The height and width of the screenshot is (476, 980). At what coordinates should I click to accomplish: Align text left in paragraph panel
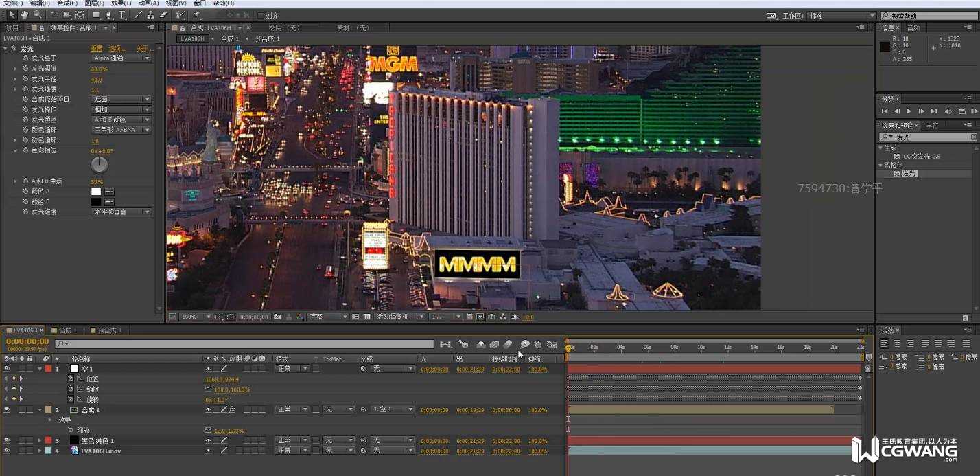pos(885,343)
